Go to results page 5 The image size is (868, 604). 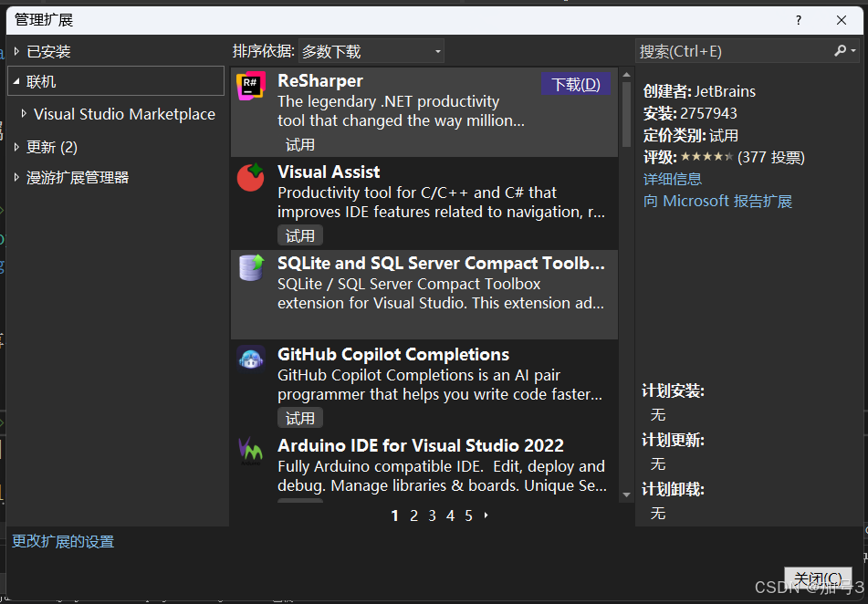[469, 516]
